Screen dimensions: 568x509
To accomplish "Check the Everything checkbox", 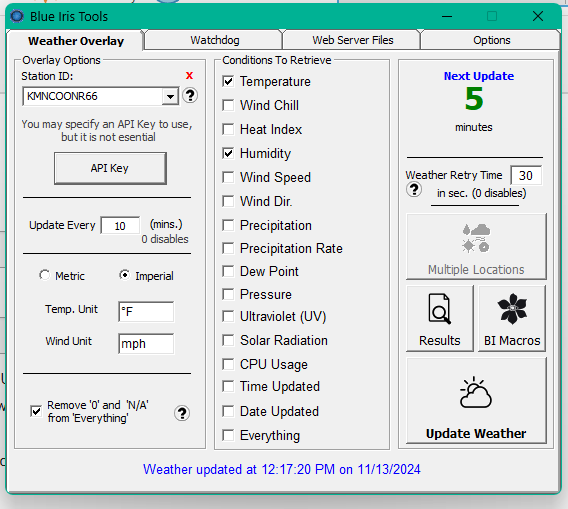I will point(228,435).
